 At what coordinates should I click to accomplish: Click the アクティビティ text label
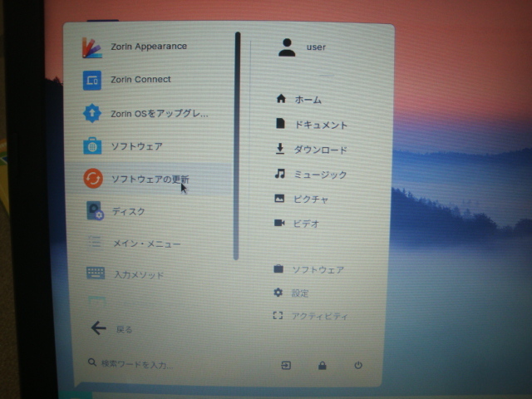(320, 316)
